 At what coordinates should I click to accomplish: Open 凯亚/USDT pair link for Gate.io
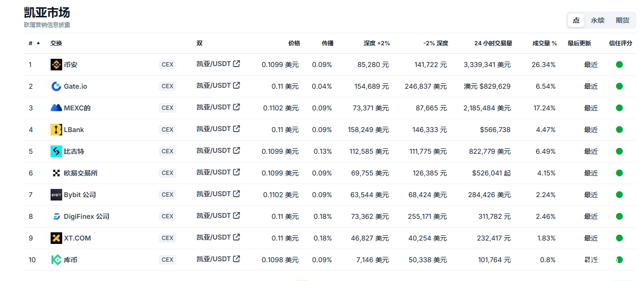[214, 86]
